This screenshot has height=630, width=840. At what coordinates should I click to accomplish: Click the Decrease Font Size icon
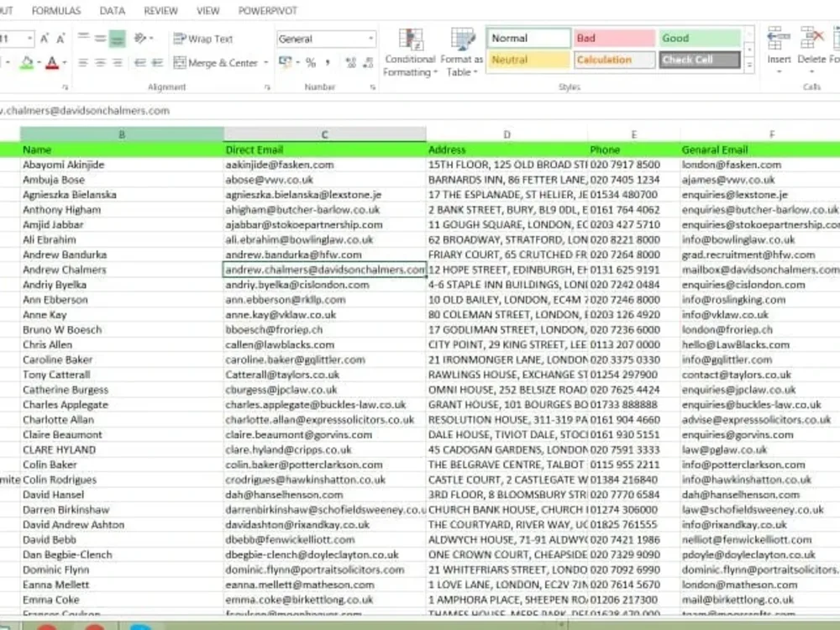60,39
